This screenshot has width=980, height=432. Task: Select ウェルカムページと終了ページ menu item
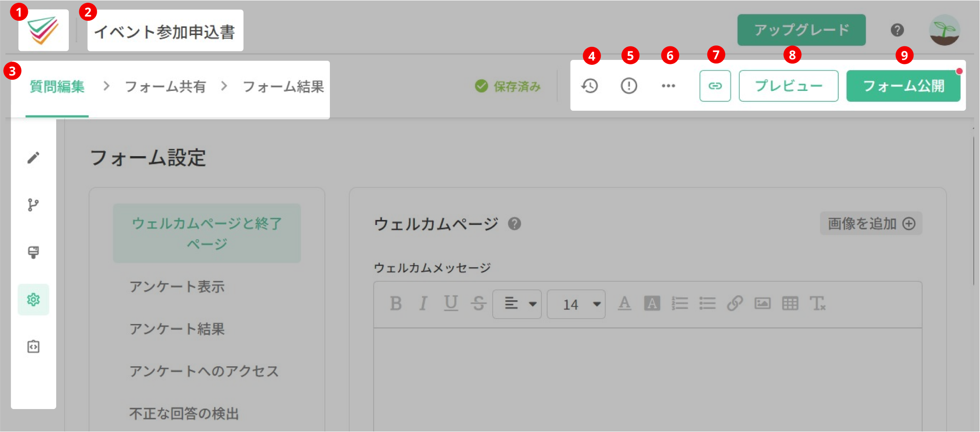coord(207,233)
